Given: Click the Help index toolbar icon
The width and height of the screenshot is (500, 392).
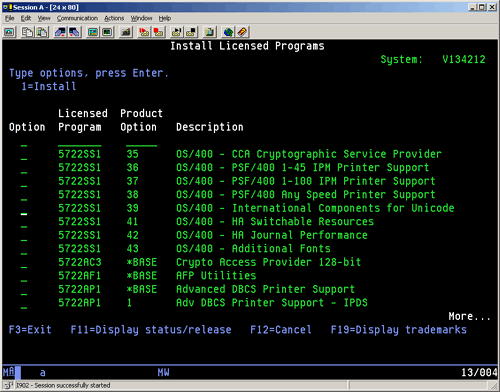Looking at the screenshot, I should click(x=242, y=32).
